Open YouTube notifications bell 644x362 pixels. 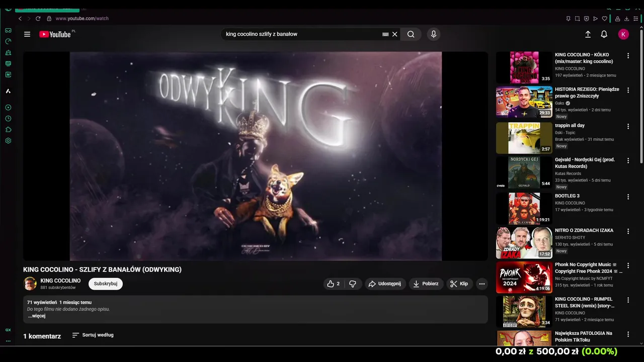604,34
